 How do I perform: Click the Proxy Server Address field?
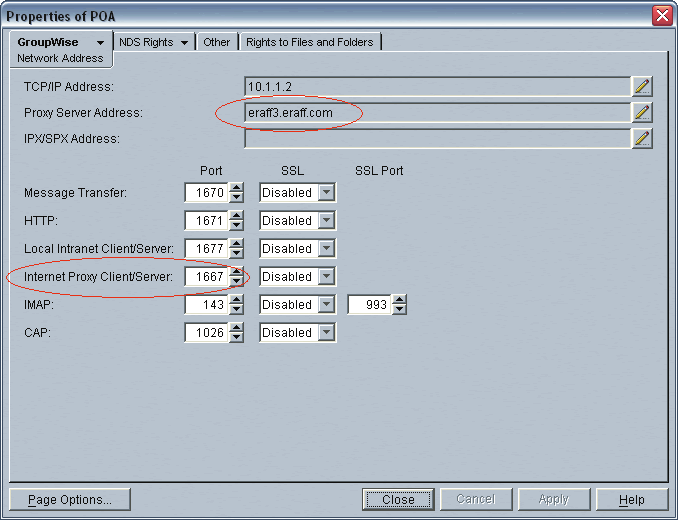437,112
